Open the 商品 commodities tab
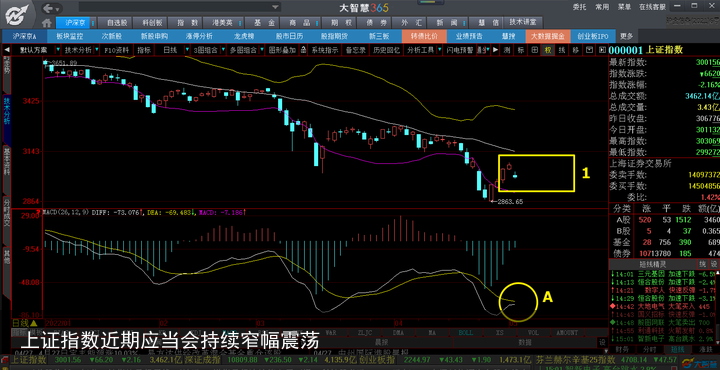Image resolution: width=720 pixels, height=370 pixels. 300,22
